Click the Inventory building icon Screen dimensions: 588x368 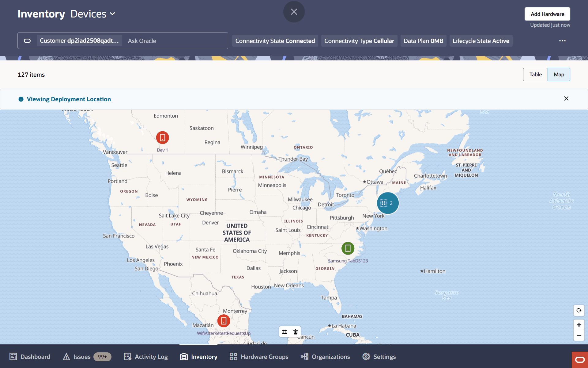184,356
